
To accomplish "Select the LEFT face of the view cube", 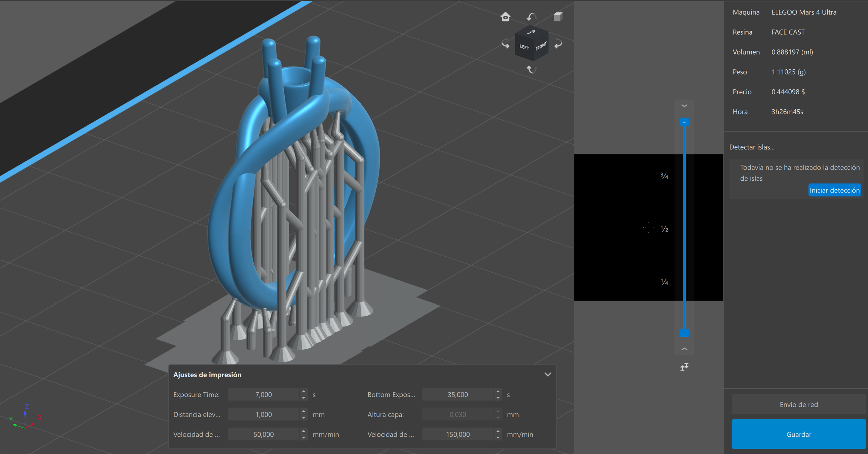I will point(524,47).
